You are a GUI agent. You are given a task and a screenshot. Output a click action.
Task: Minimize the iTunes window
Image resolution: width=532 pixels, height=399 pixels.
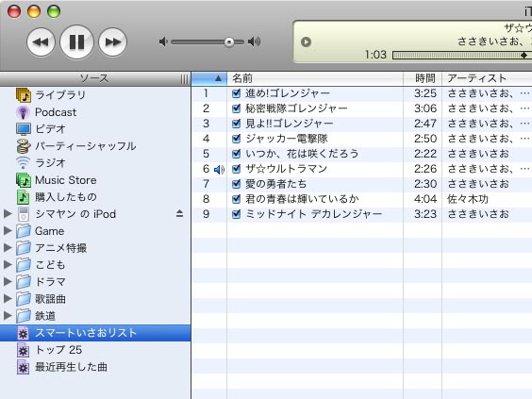(34, 11)
